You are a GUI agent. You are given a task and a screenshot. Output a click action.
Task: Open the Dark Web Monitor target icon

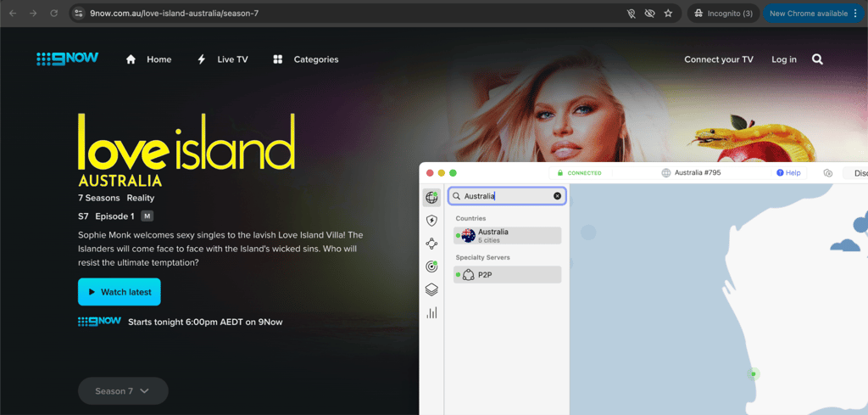coord(431,266)
